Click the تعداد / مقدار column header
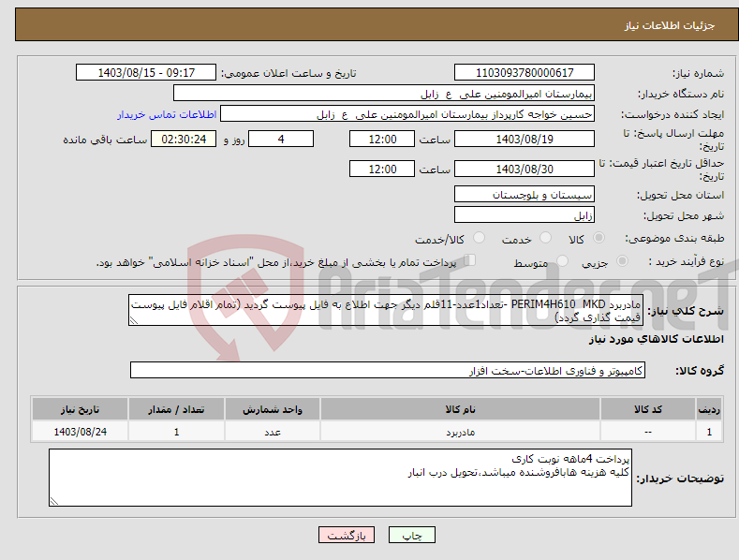The width and height of the screenshot is (739, 560). coord(176,409)
